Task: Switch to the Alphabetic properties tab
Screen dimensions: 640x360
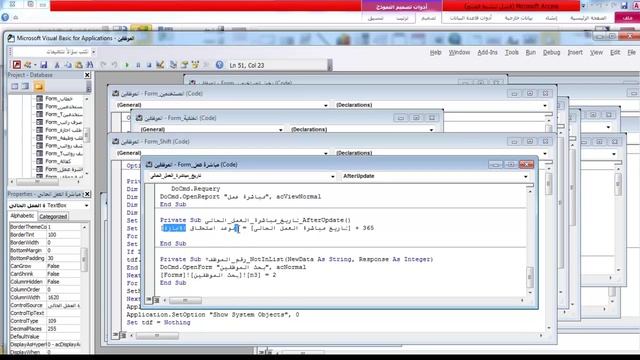Action: [22, 216]
